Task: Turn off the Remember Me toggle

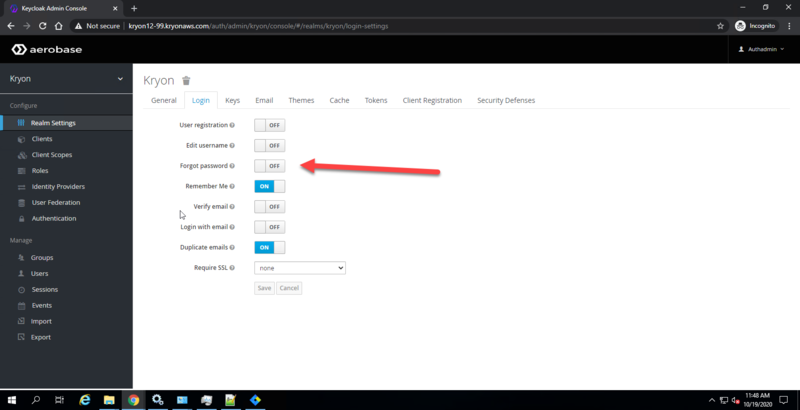Action: [269, 186]
